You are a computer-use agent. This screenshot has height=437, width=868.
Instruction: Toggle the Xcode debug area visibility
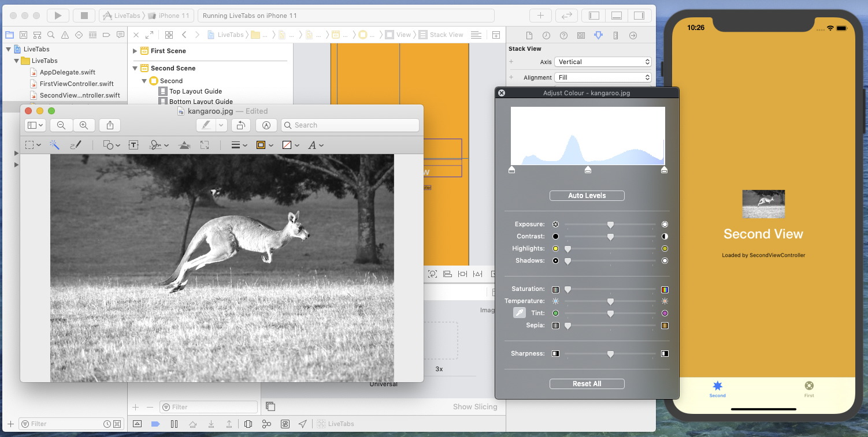[617, 16]
